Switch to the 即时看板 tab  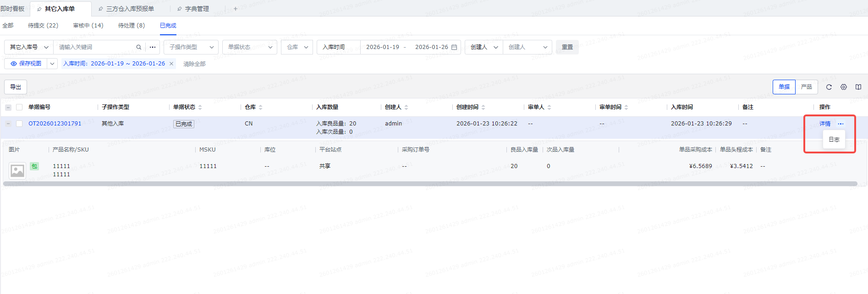(12, 9)
